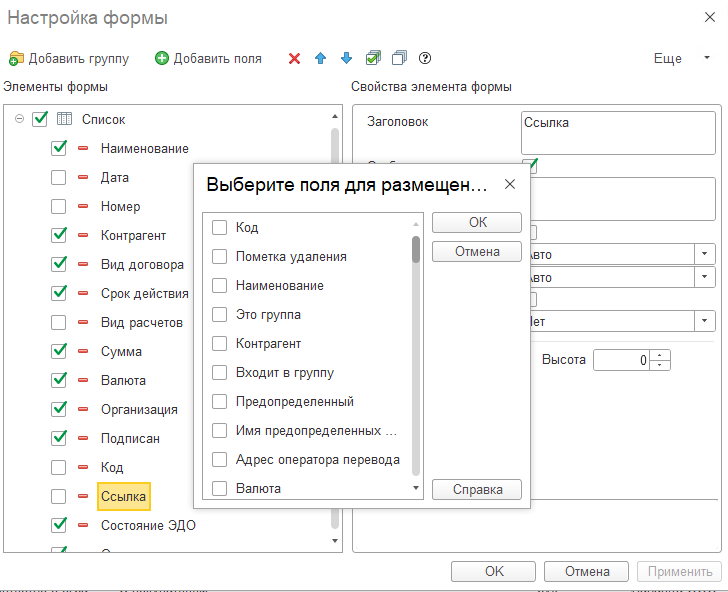The height and width of the screenshot is (592, 728).
Task: Click the Заголовок text field
Action: [618, 133]
